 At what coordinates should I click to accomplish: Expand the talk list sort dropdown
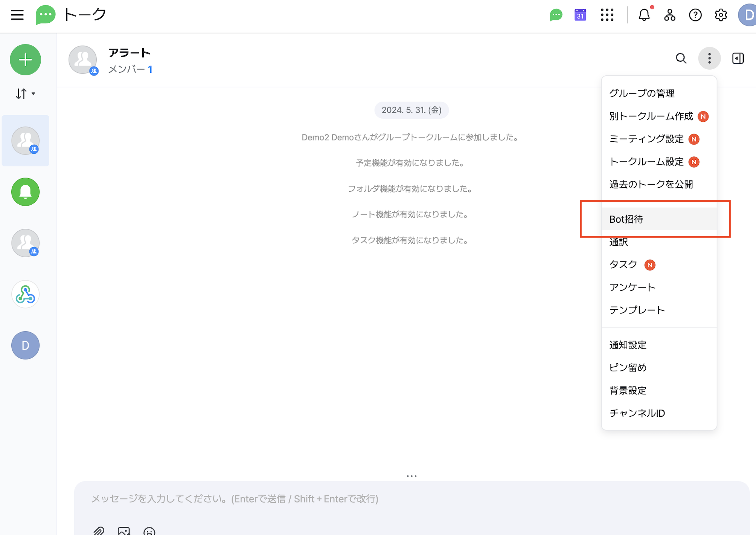[25, 93]
